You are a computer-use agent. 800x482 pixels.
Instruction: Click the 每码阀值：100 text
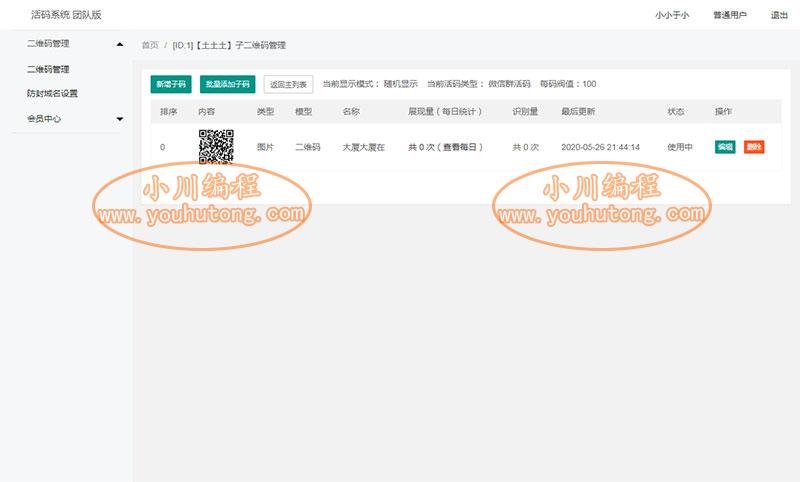[568, 84]
